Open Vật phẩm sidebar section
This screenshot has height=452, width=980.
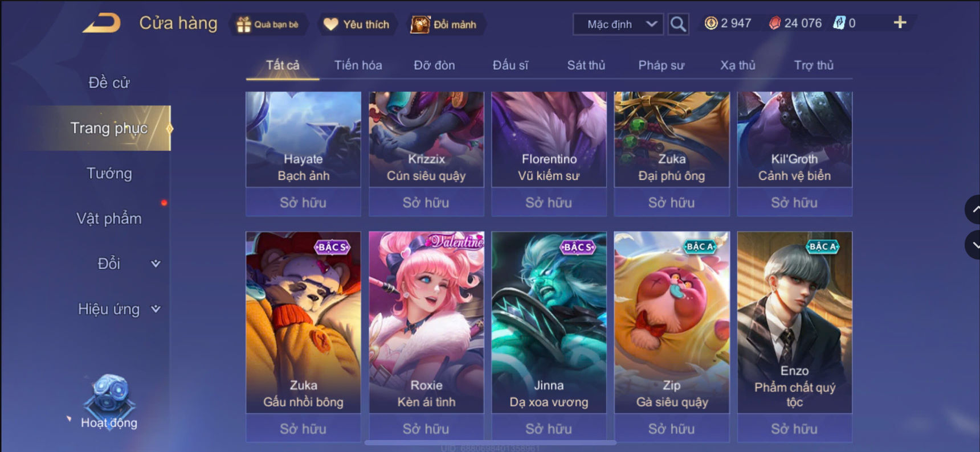coord(109,219)
